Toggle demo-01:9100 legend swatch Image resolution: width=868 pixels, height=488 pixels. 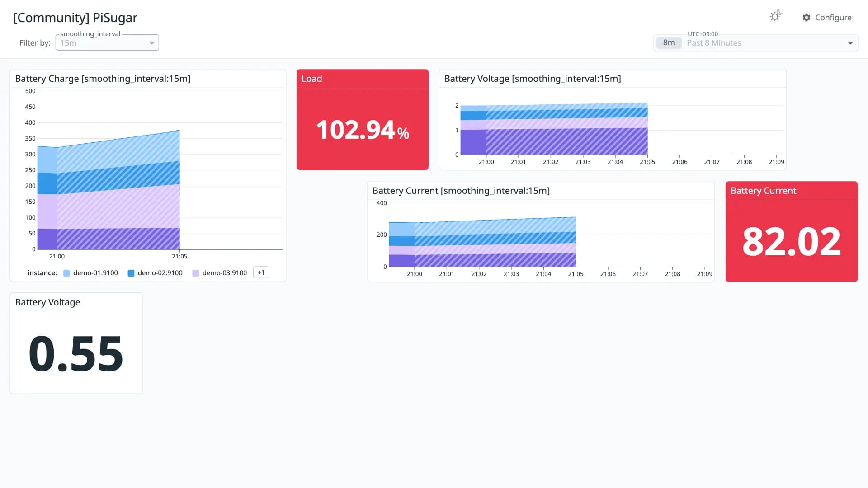(x=66, y=273)
